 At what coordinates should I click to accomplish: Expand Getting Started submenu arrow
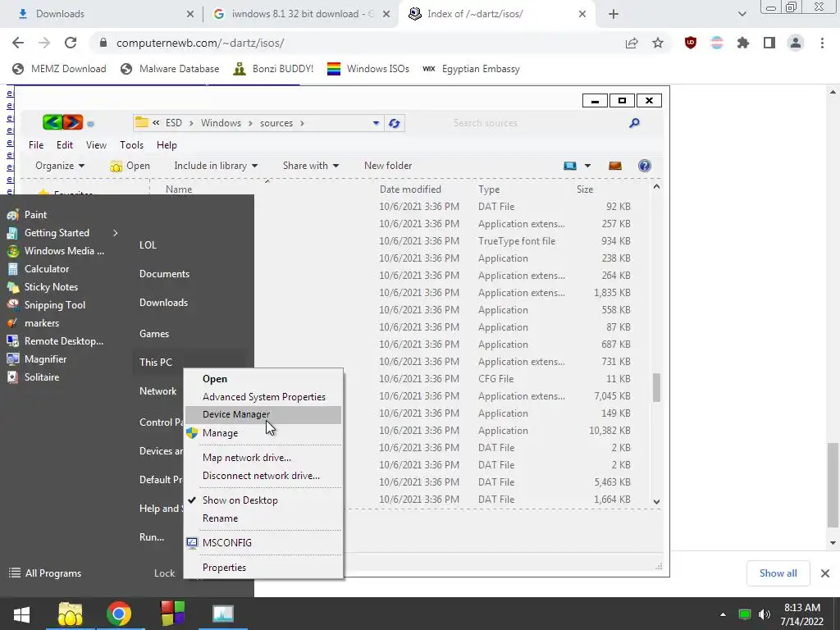115,232
